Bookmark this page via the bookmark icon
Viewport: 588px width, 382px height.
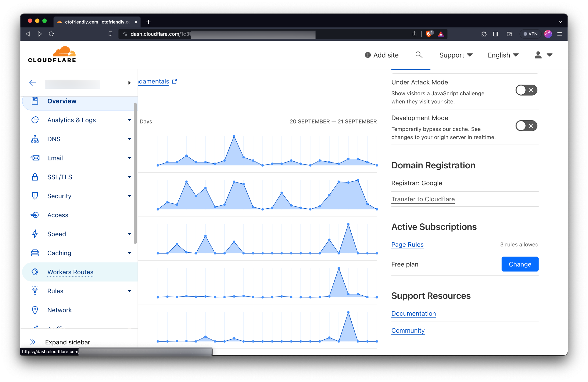tap(110, 34)
